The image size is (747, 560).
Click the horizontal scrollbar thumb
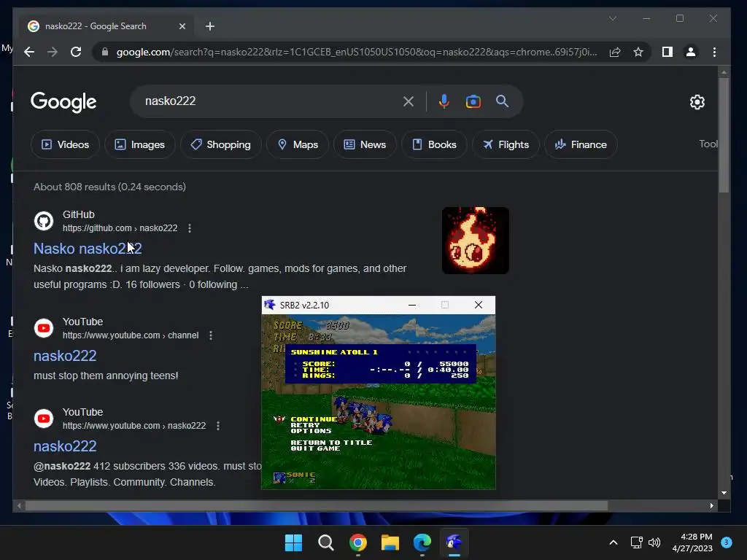coord(317,506)
